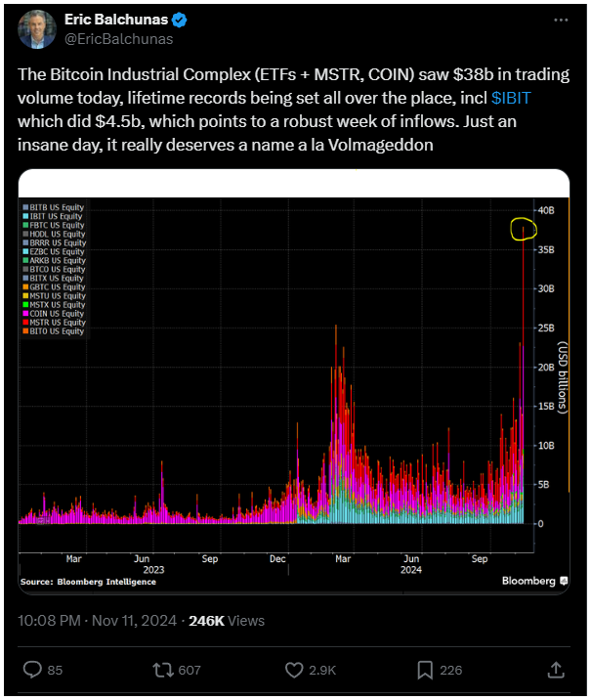This screenshot has width=591, height=700.
Task: Click the 2024 x-axis year label
Action: click(411, 570)
